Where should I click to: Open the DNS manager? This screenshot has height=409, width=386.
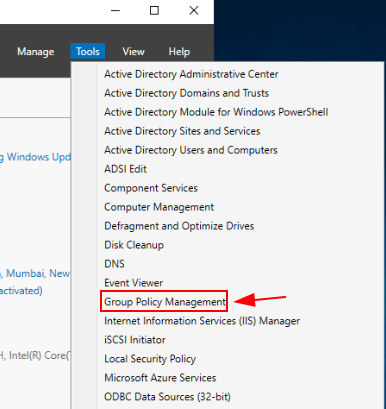point(114,264)
